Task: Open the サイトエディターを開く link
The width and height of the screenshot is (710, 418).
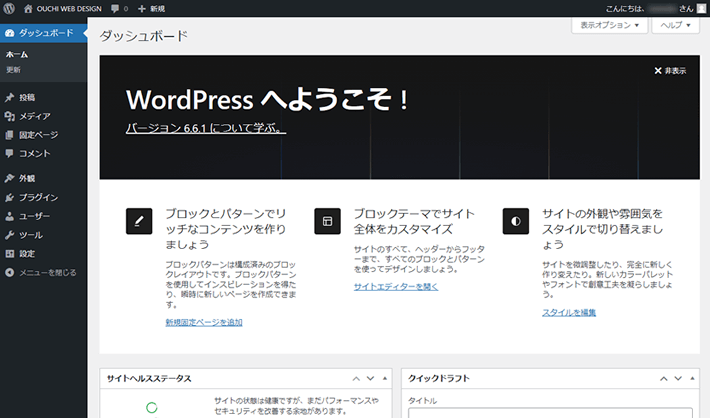Action: coord(396,287)
